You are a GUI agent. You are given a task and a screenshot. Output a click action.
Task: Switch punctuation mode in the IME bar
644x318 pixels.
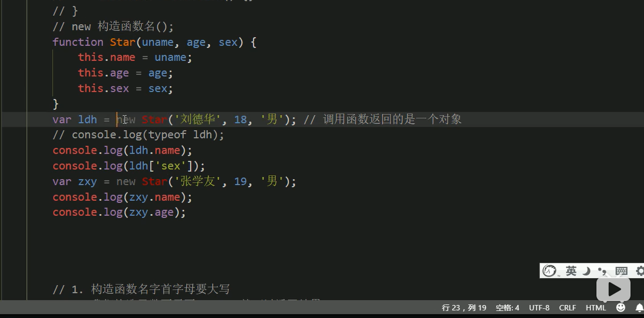[602, 271]
